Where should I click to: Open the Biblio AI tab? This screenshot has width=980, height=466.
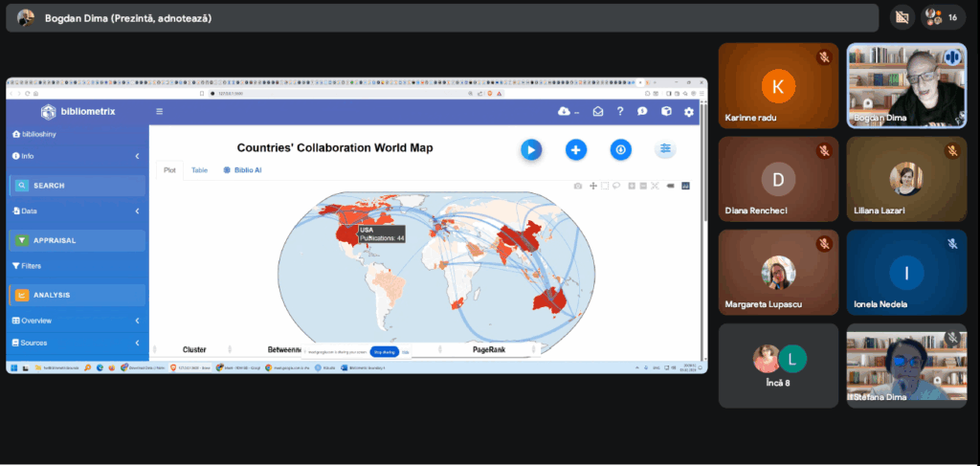tap(243, 169)
